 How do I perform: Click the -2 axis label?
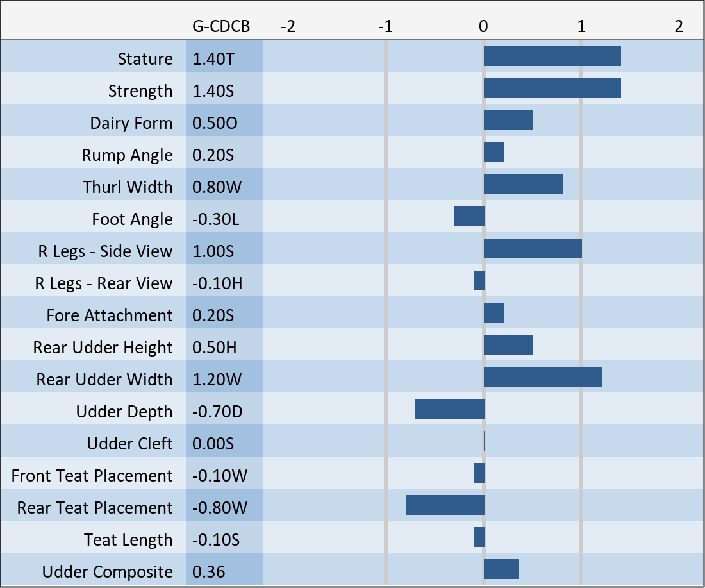(x=288, y=26)
